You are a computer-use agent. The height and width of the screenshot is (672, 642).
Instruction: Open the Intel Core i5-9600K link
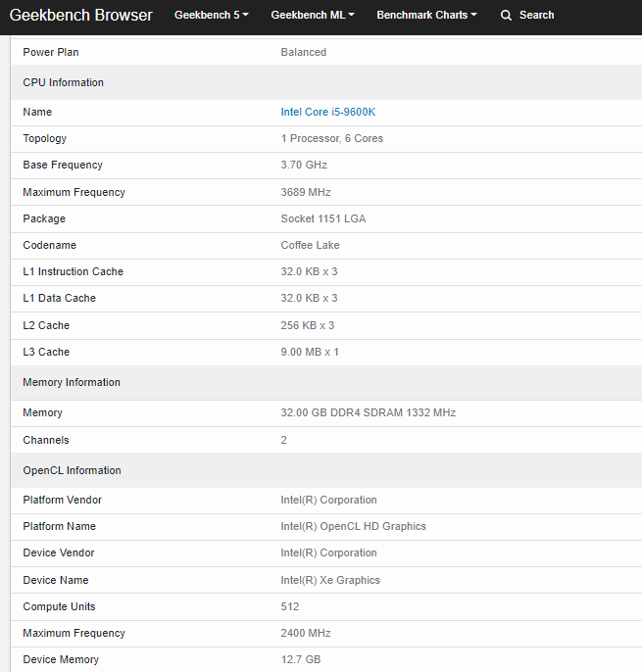point(328,112)
